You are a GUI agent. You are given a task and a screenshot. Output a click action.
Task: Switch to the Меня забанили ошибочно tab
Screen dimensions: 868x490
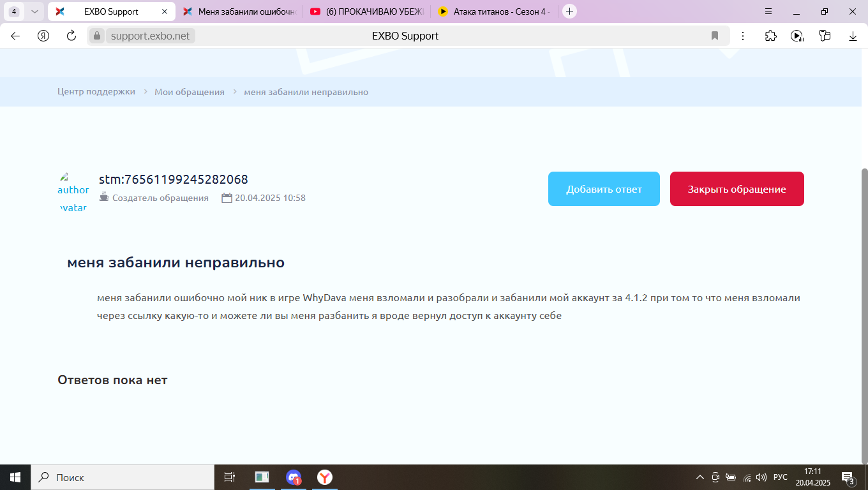tap(239, 11)
